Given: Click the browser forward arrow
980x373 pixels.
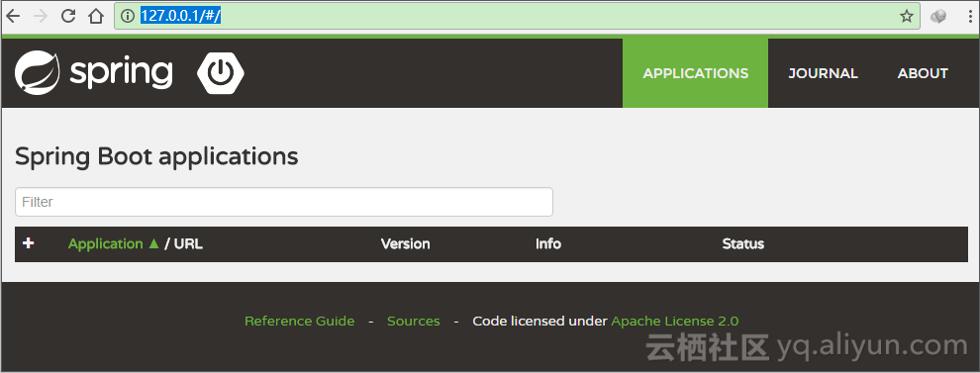Looking at the screenshot, I should [x=41, y=16].
